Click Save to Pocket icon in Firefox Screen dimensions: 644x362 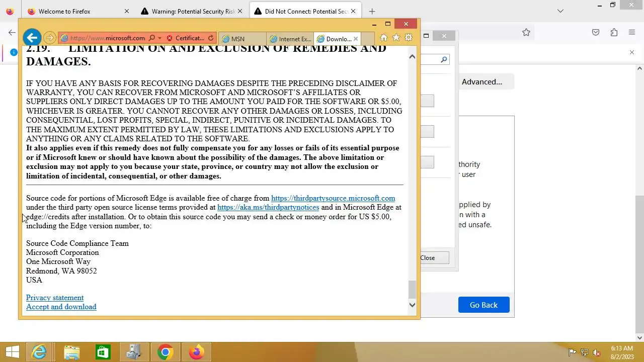pos(596,32)
